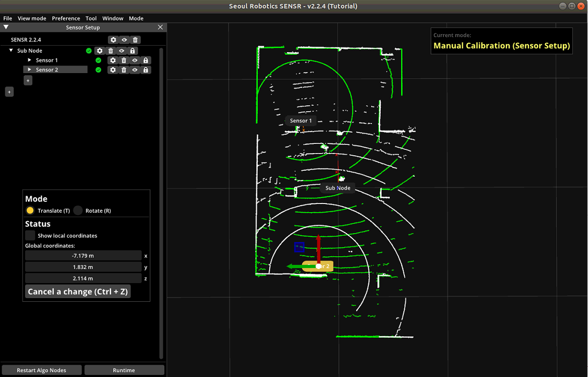Click Restart Algo Nodes button
Screen dimensions: 588x377
(42, 370)
